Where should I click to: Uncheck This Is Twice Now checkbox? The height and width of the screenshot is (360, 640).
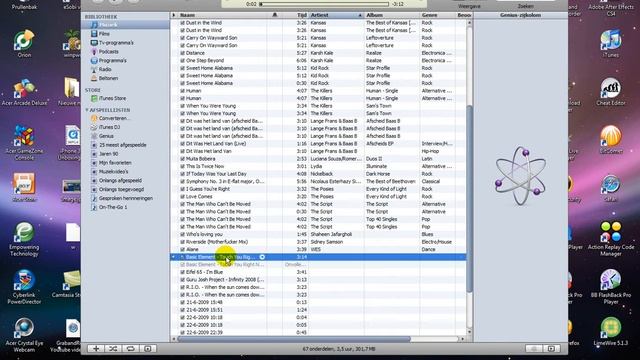point(182,167)
